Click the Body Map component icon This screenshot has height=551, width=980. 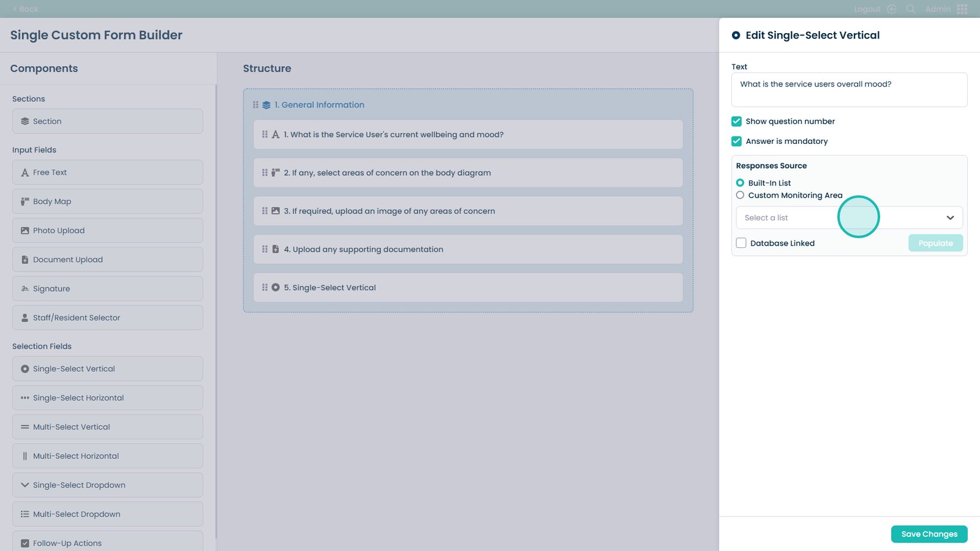(x=25, y=201)
